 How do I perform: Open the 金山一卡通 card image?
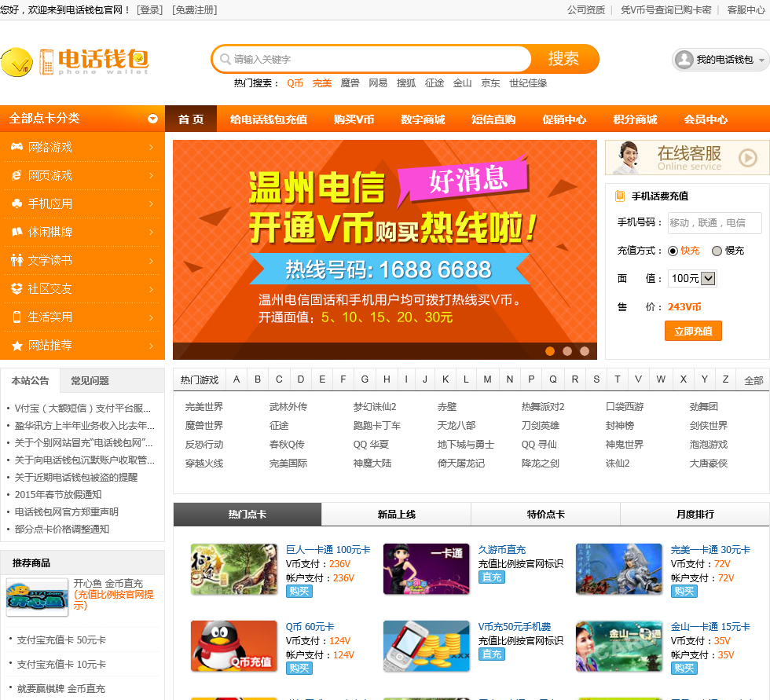[x=619, y=646]
